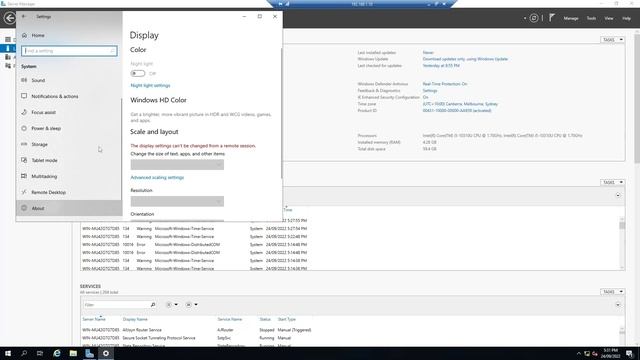
Task: Launch Internet Explorer from taskbar
Action: pos(57,353)
